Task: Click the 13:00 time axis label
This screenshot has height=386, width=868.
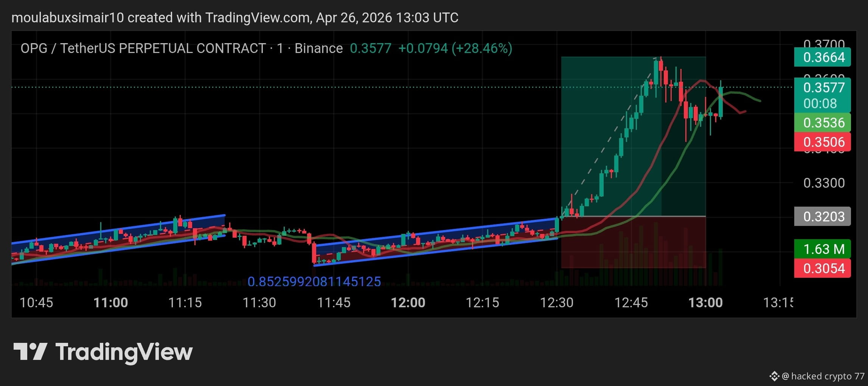Action: click(x=706, y=303)
